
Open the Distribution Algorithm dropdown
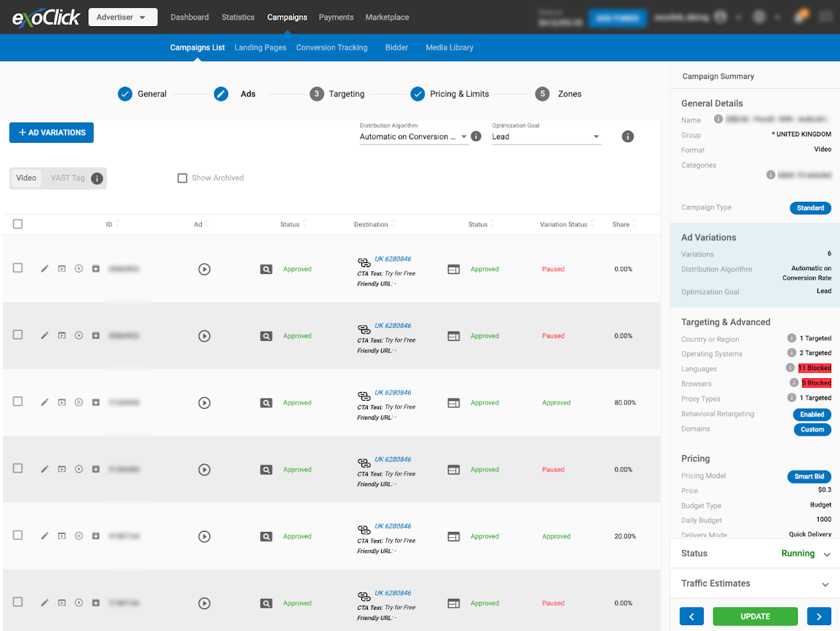click(x=413, y=136)
